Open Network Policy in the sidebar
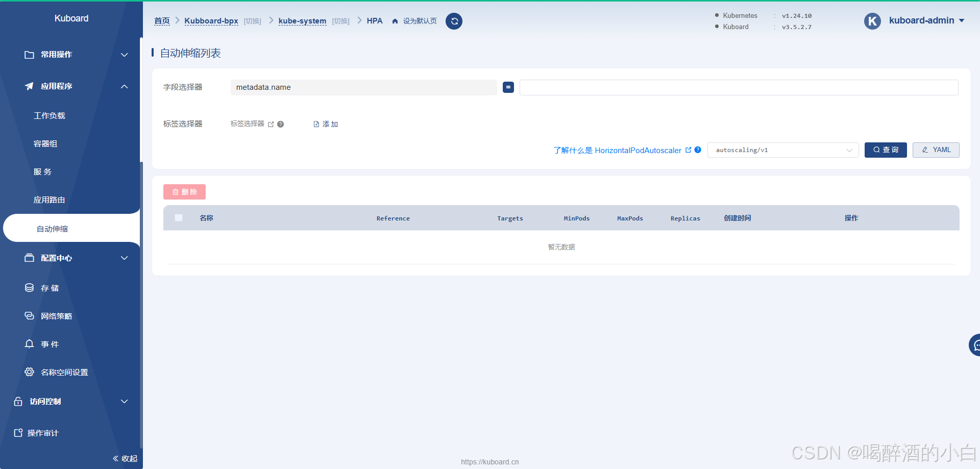This screenshot has height=469, width=980. (56, 316)
